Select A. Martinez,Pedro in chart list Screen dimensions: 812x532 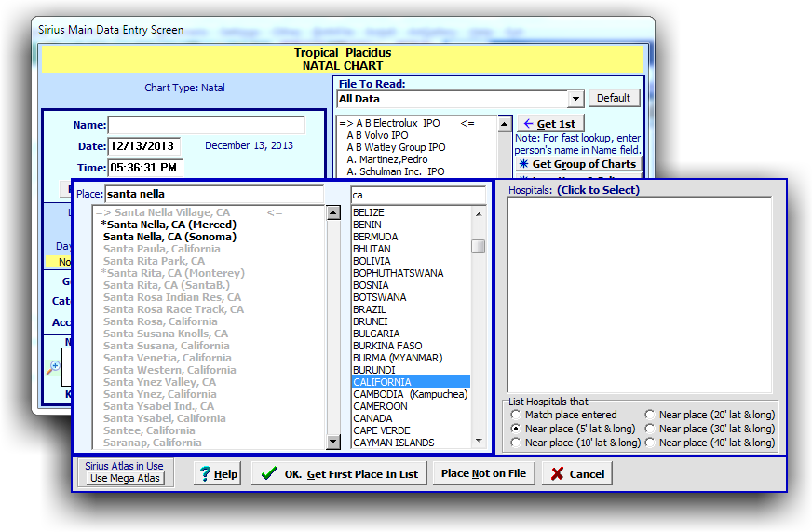coord(386,159)
